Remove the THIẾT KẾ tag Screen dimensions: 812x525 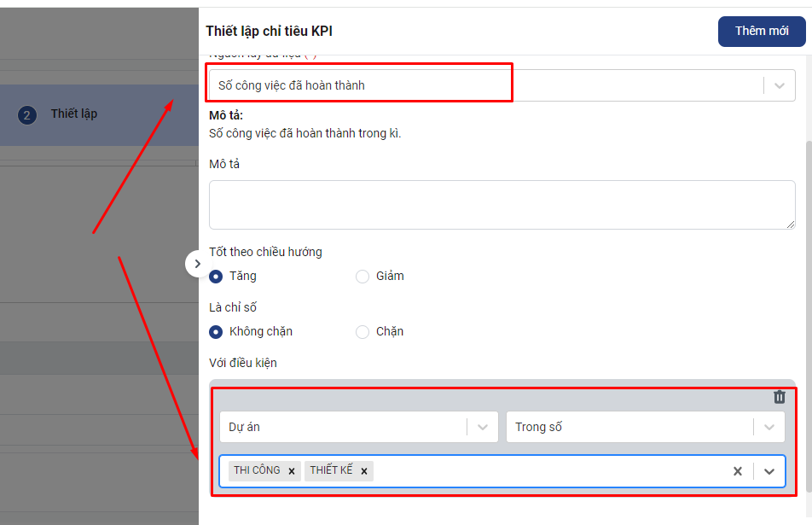(x=363, y=471)
